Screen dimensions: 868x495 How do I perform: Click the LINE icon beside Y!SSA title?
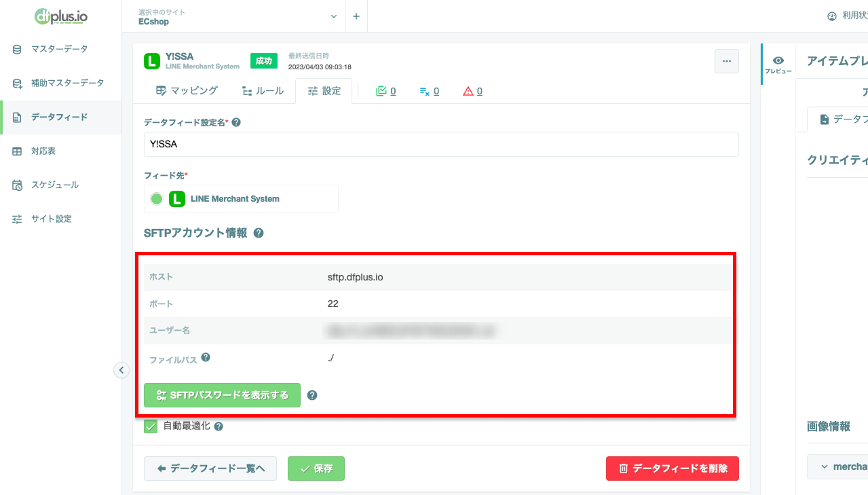click(151, 61)
